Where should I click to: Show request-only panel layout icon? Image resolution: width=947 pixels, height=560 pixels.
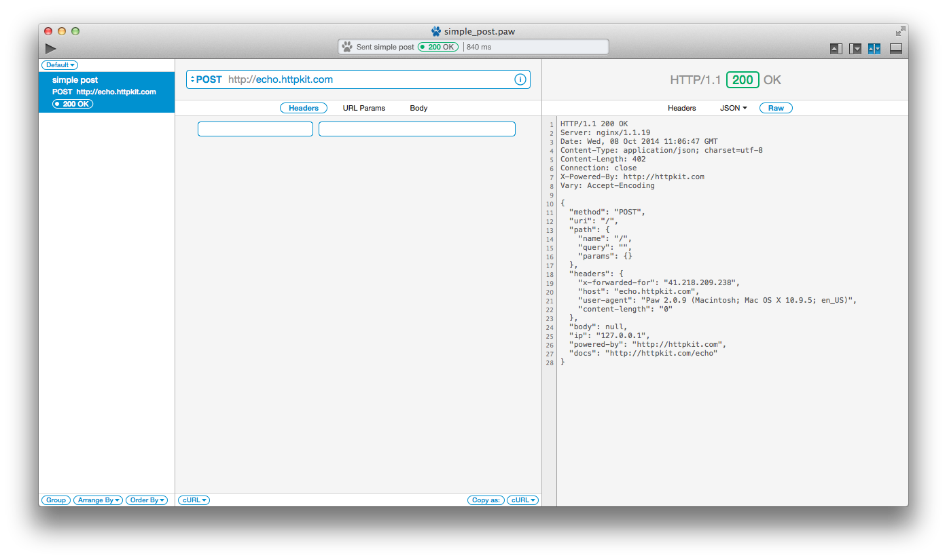836,49
